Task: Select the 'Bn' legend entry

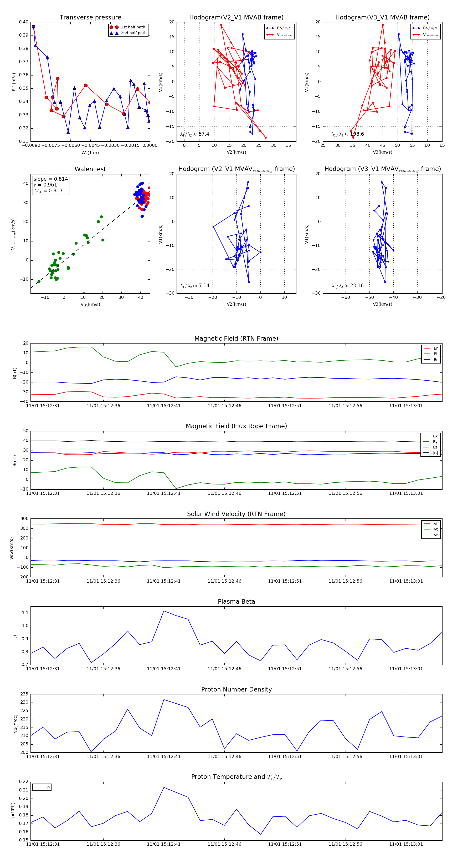Action: (x=431, y=360)
